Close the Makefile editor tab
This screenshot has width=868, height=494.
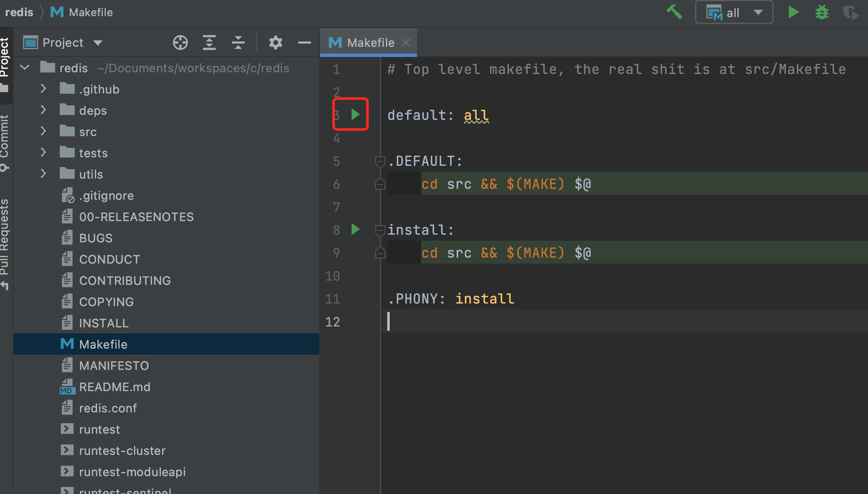[406, 43]
